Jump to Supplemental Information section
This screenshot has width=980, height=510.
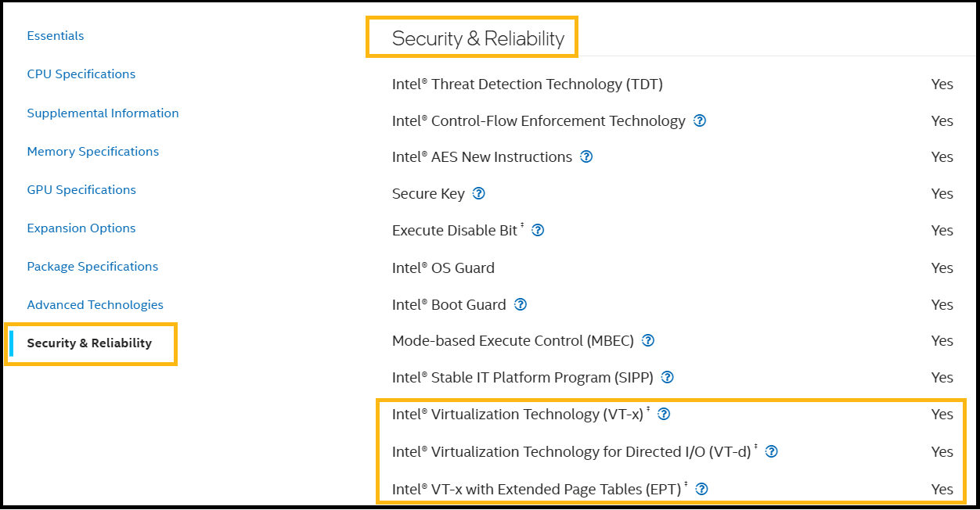coord(103,113)
